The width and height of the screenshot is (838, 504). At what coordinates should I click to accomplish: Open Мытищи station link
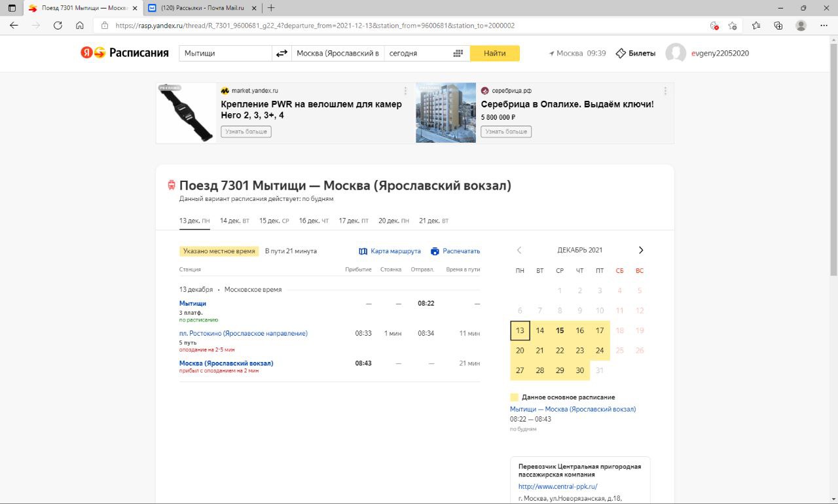tap(192, 304)
